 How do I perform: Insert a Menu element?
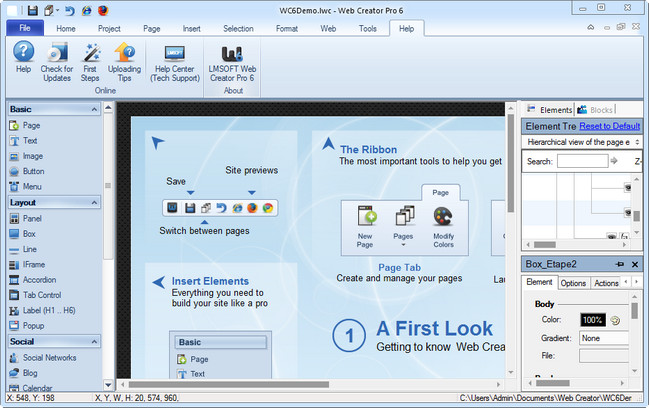pyautogui.click(x=26, y=187)
